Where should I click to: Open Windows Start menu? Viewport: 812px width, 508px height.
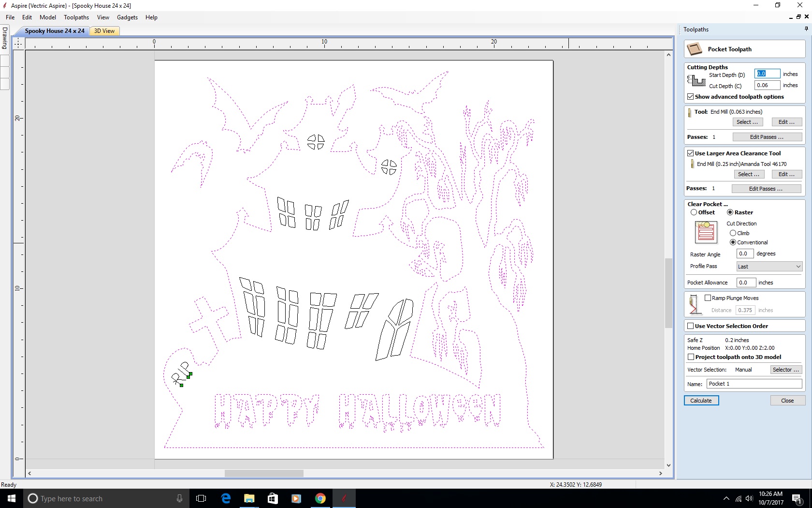pos(12,498)
